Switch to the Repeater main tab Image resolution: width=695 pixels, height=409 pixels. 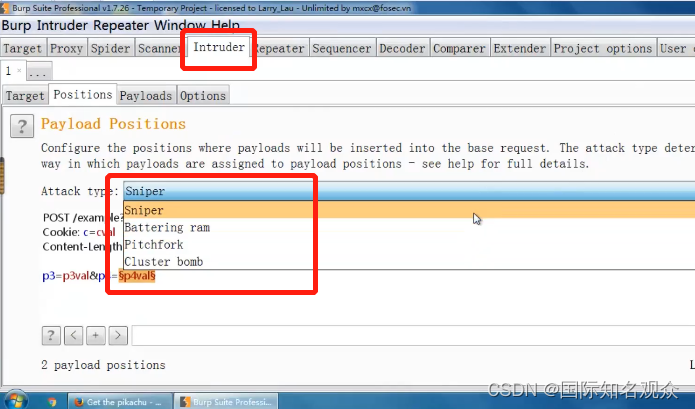click(x=280, y=48)
